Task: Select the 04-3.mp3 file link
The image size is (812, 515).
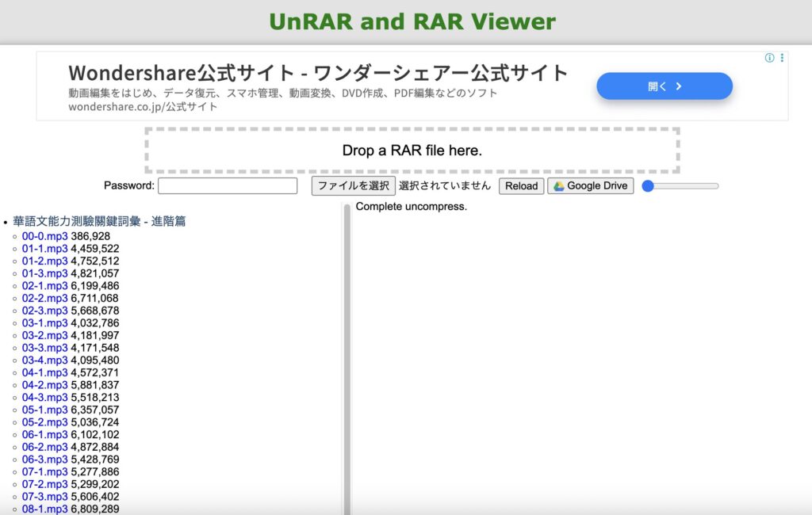Action: [x=44, y=398]
